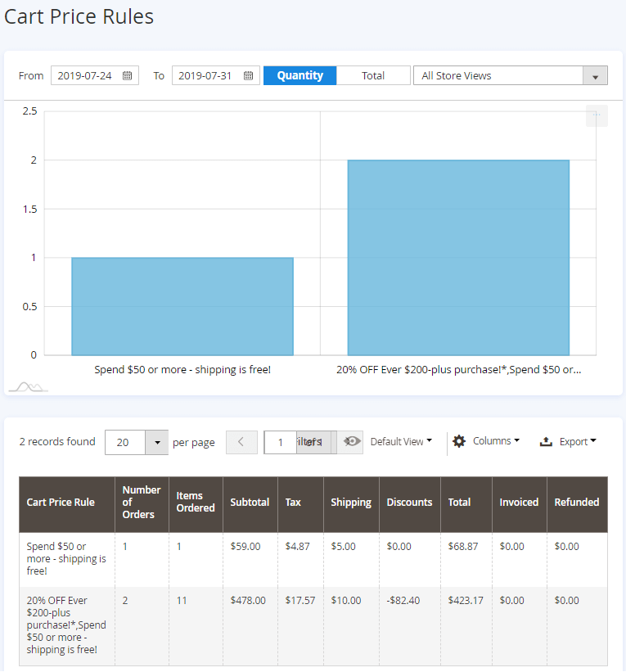
Task: Click chart label 'Spend $50 or more - shipping is free!'
Action: 182,369
